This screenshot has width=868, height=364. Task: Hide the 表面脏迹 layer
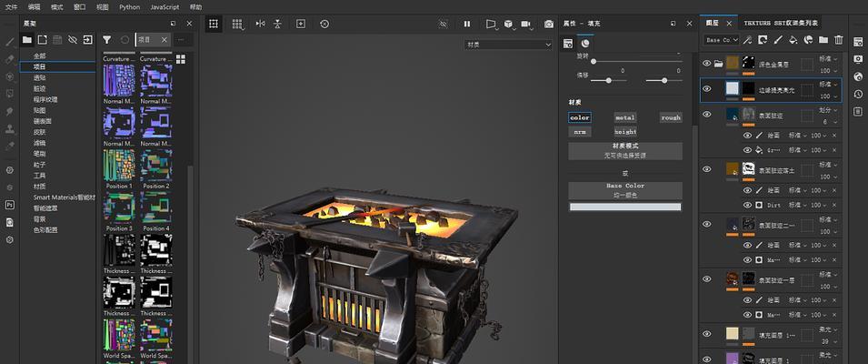click(706, 114)
